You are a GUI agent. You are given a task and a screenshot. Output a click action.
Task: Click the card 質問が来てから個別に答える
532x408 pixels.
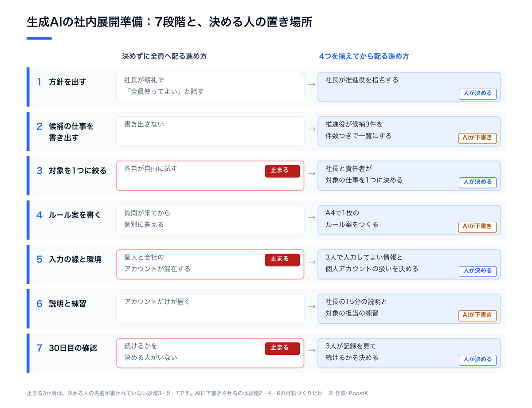click(x=210, y=220)
